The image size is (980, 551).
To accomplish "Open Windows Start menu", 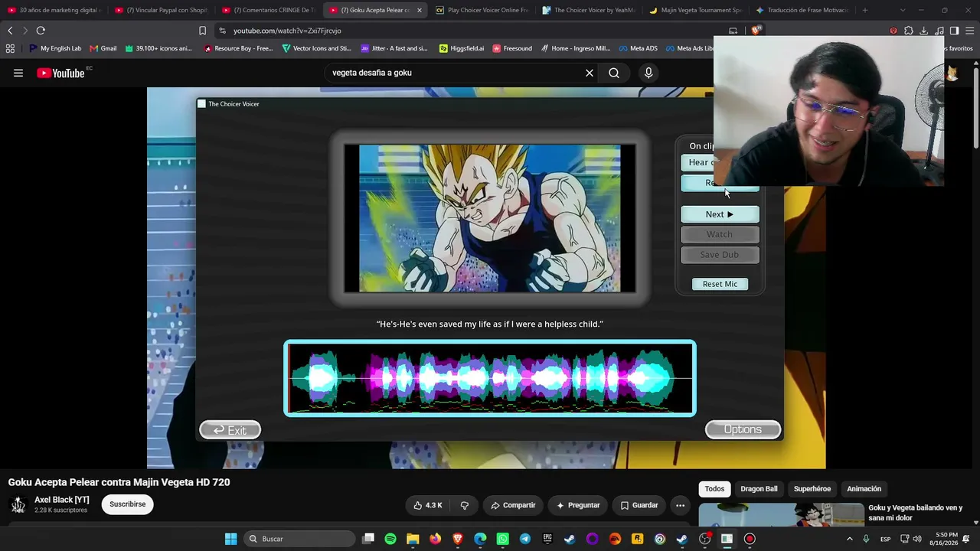I will pos(230,539).
